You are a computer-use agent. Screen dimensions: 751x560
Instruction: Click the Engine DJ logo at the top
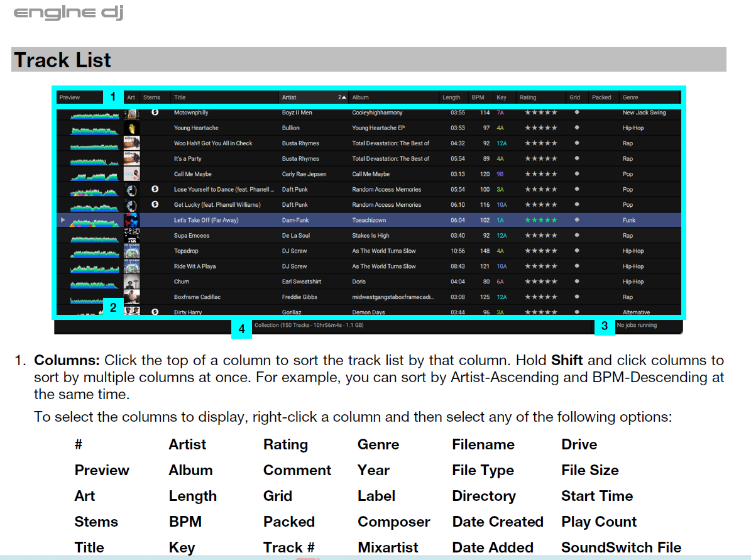(x=69, y=11)
